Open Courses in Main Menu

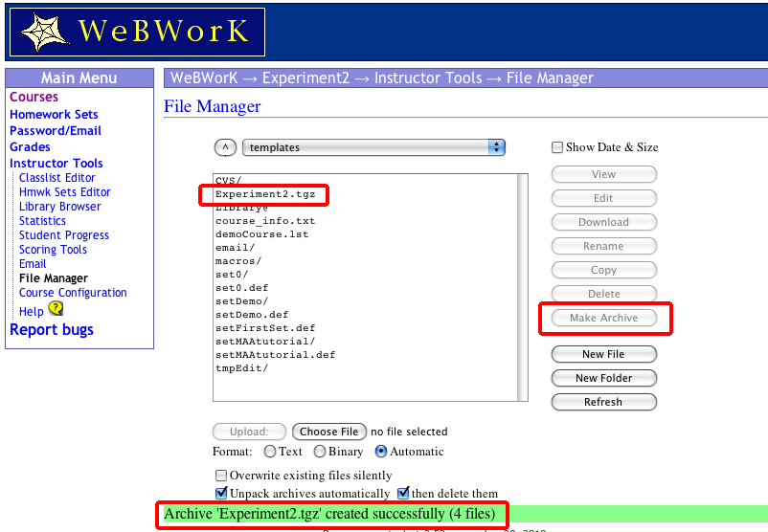pos(34,97)
